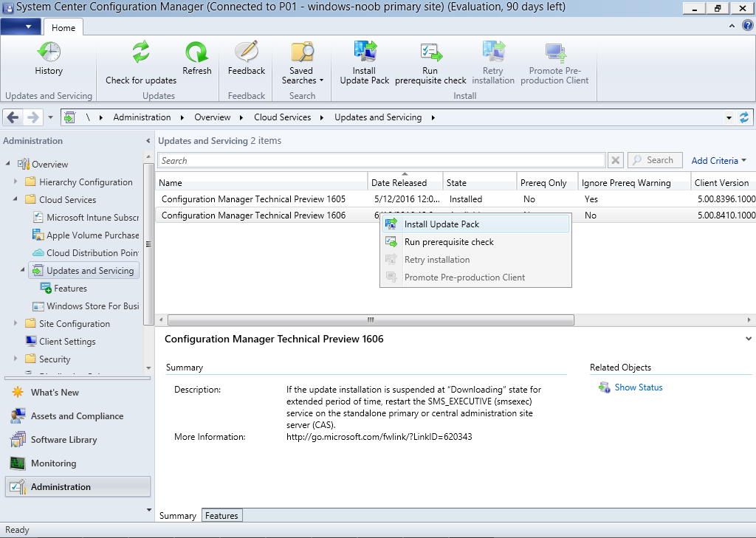Collapse the Administration navigation pane
The height and width of the screenshot is (538, 756).
(148, 141)
